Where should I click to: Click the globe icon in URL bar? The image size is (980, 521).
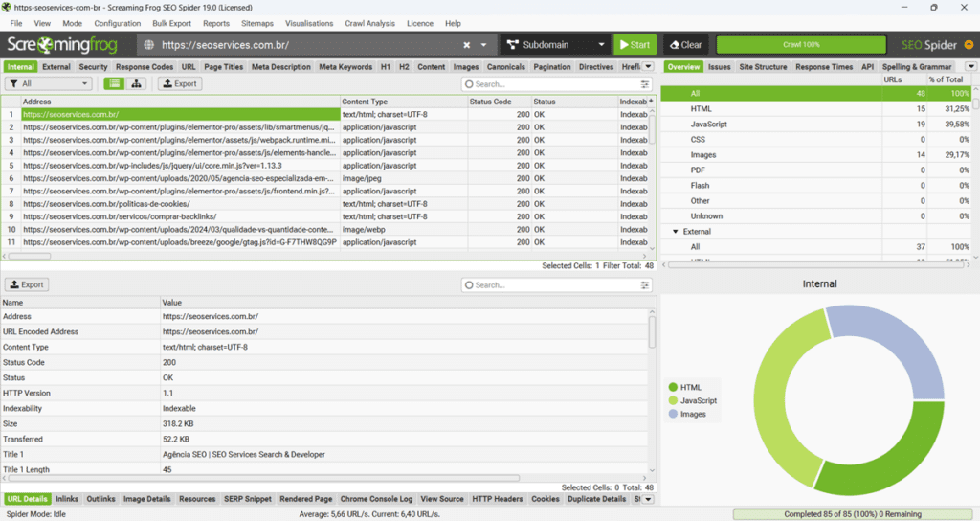click(148, 45)
